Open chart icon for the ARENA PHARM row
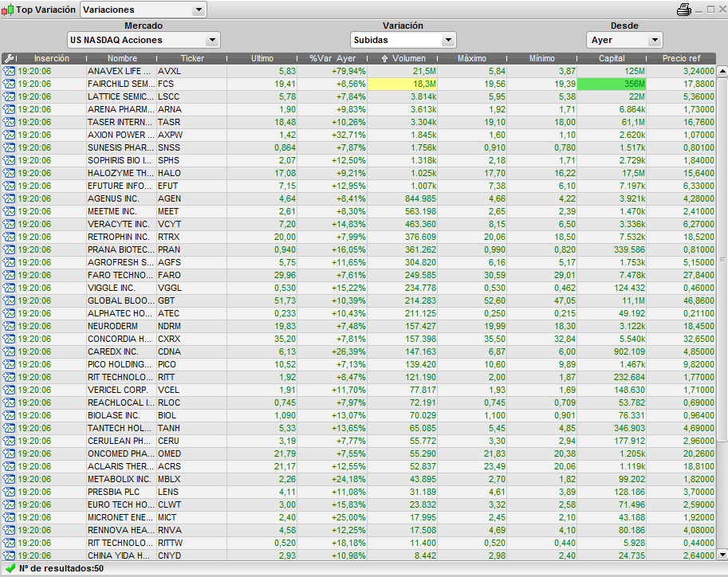728x577 pixels. tap(9, 109)
